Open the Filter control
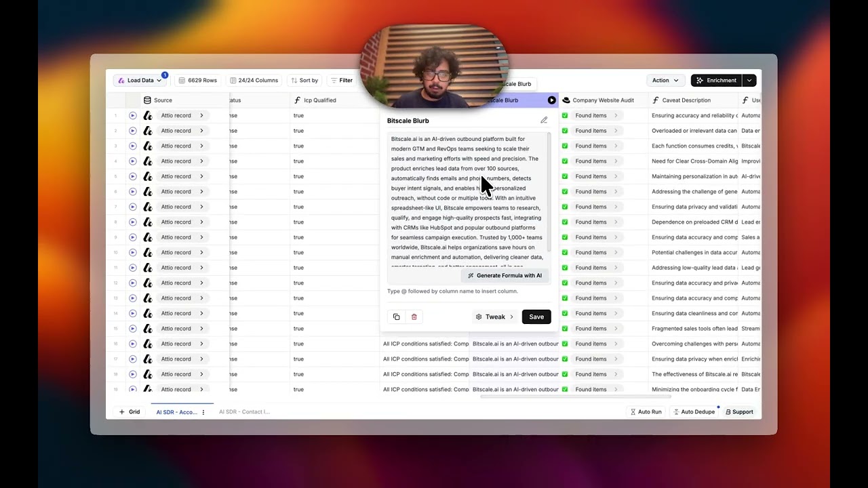Image resolution: width=868 pixels, height=488 pixels. (x=341, y=80)
